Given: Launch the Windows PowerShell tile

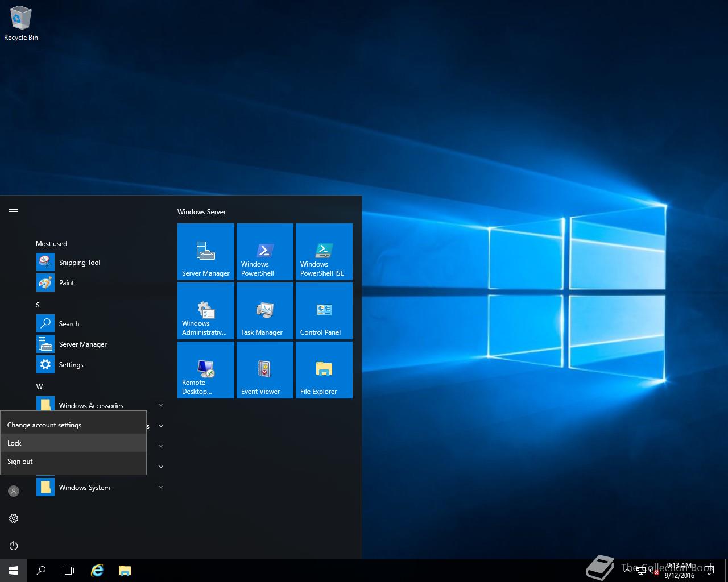Looking at the screenshot, I should point(265,252).
